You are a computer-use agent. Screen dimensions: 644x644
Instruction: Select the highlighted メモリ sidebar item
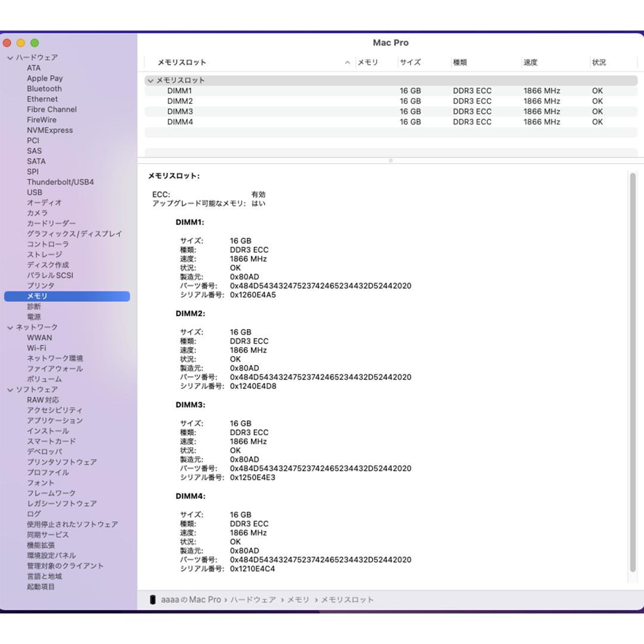coord(67,296)
